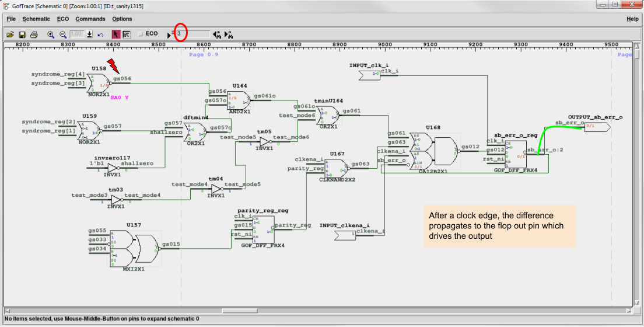Click the print icon in toolbar
The height and width of the screenshot is (327, 644).
coord(34,34)
